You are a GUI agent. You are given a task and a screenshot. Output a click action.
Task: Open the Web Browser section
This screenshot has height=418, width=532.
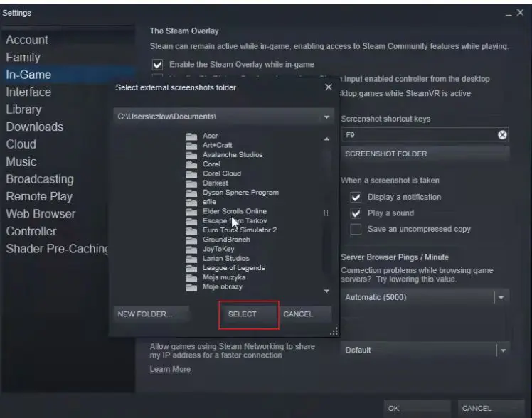click(41, 214)
